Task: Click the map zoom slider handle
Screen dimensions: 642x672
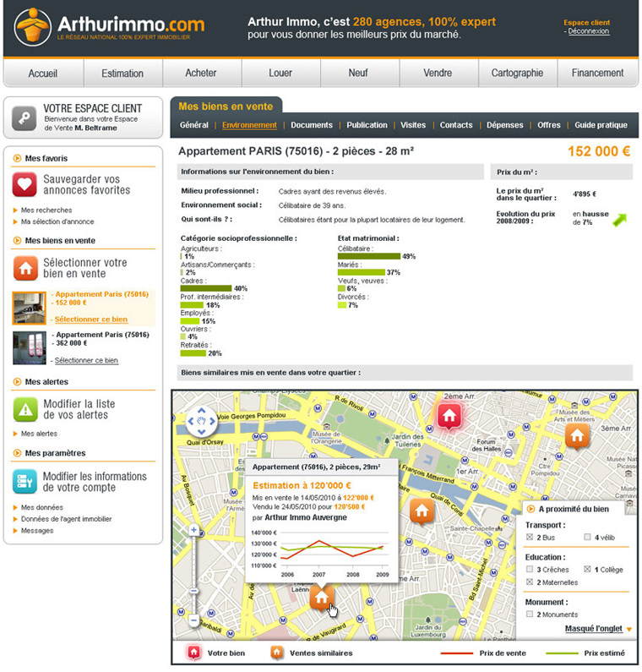Action: point(193,591)
